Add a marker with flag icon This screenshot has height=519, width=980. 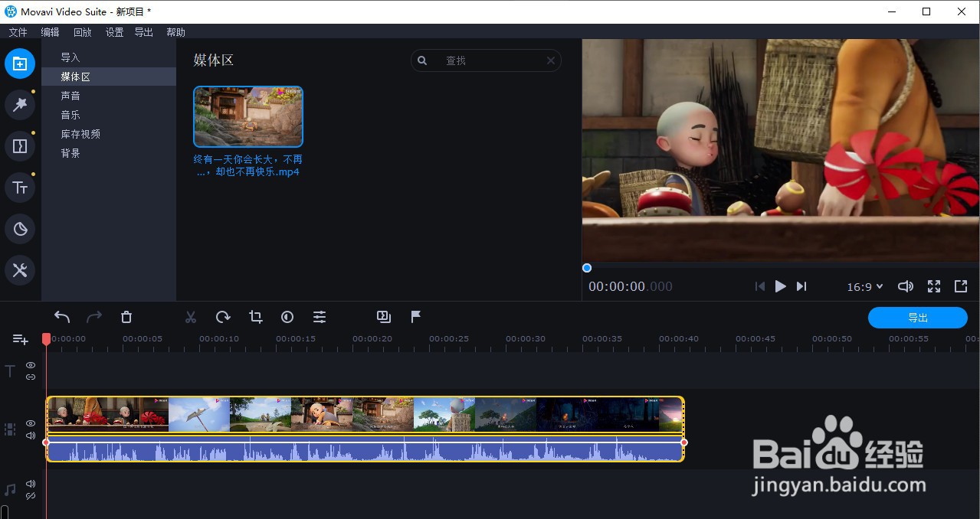(x=416, y=317)
